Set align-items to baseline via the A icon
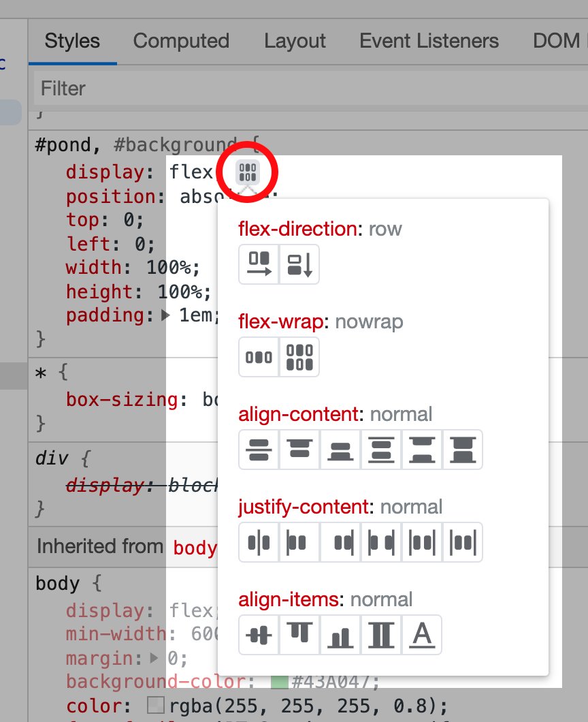 (x=422, y=634)
